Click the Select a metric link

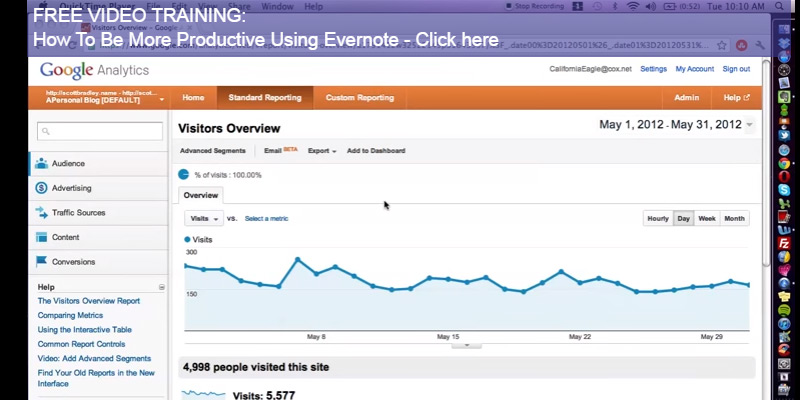pyautogui.click(x=266, y=218)
